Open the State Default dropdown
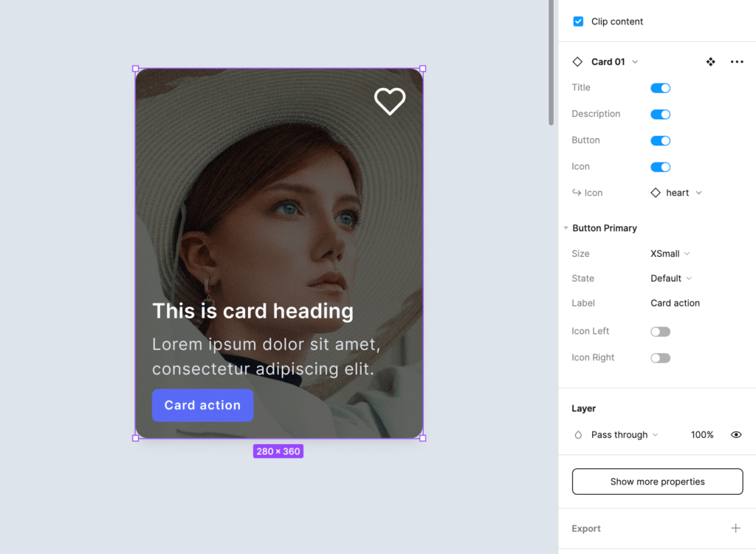 pos(671,278)
